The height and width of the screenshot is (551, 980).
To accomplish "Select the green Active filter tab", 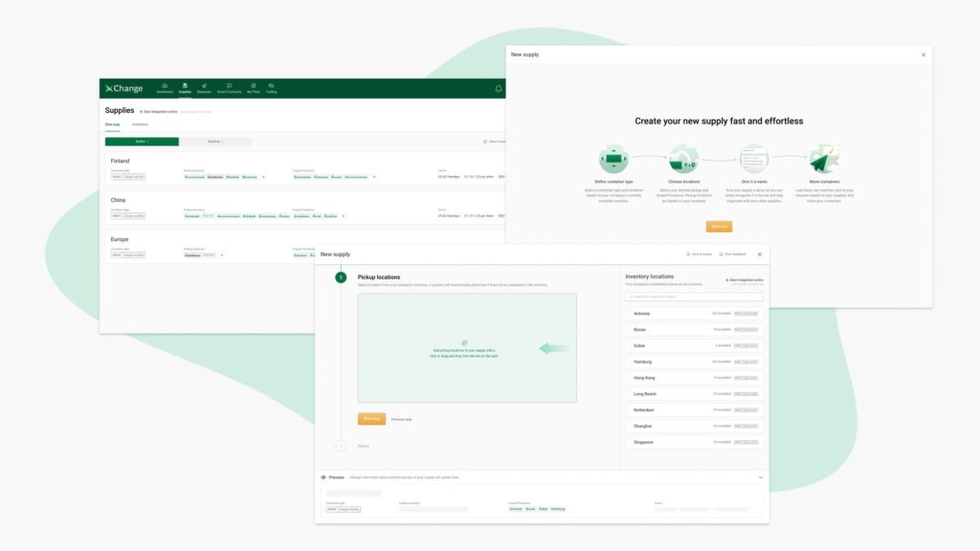I will (142, 142).
